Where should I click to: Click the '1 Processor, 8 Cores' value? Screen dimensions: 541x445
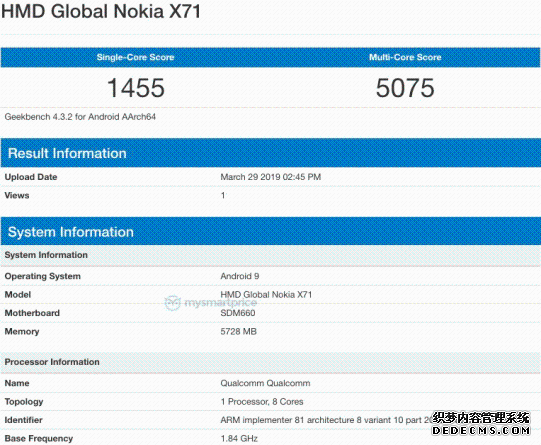(x=262, y=402)
